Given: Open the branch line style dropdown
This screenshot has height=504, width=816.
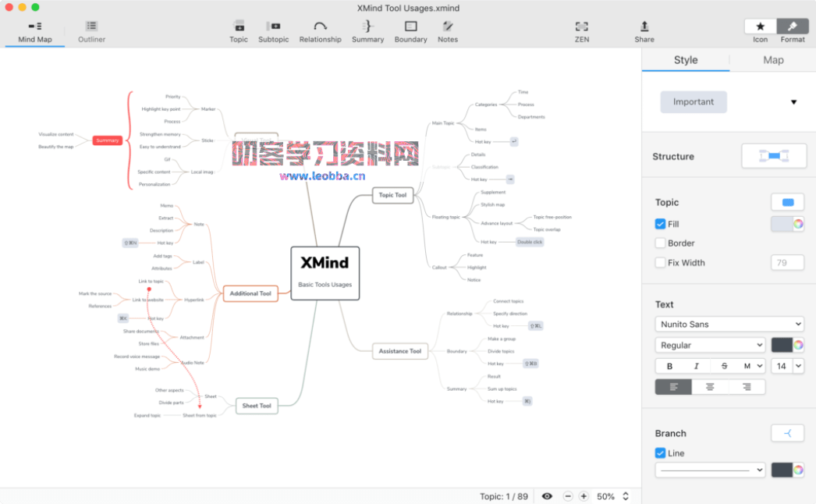Looking at the screenshot, I should pyautogui.click(x=710, y=470).
